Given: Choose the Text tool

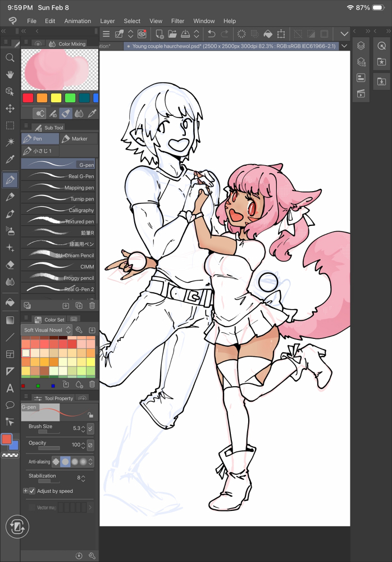Looking at the screenshot, I should coord(10,388).
